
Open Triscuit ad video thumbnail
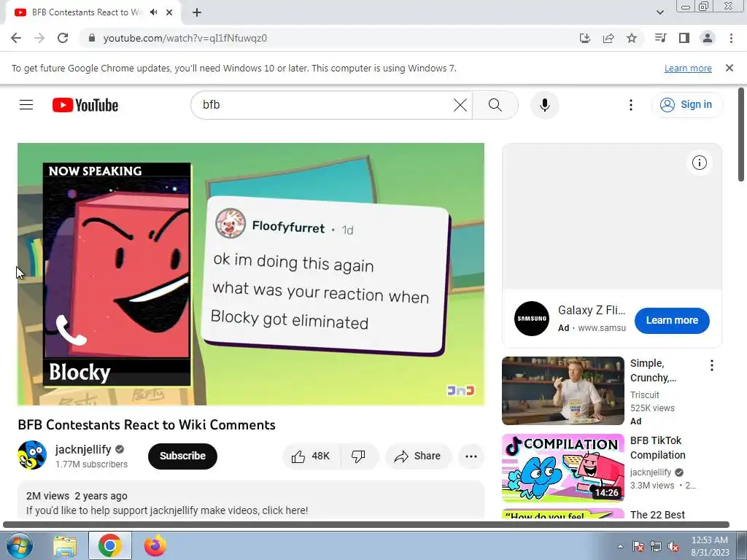pyautogui.click(x=562, y=391)
